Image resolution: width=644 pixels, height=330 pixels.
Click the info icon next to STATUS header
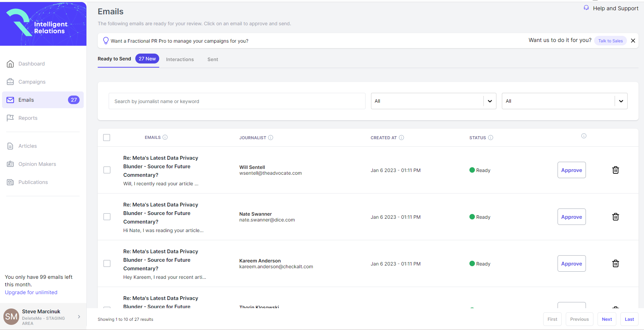tap(491, 138)
